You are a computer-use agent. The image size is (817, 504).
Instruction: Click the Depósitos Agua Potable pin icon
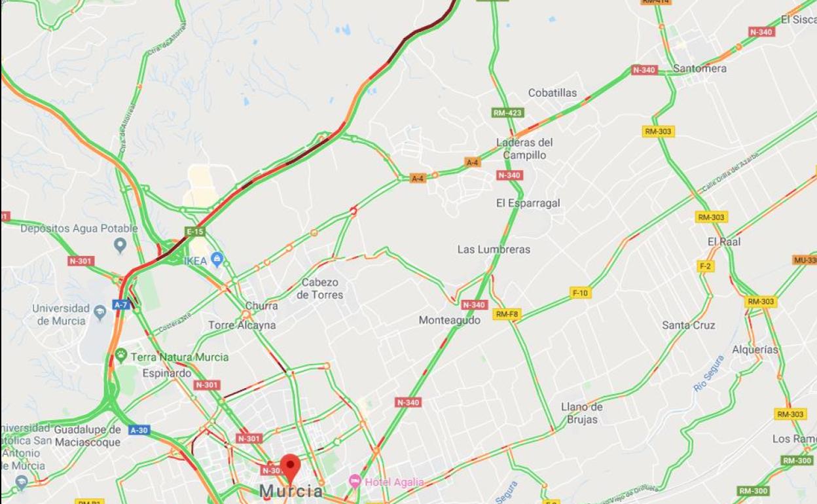[120, 245]
